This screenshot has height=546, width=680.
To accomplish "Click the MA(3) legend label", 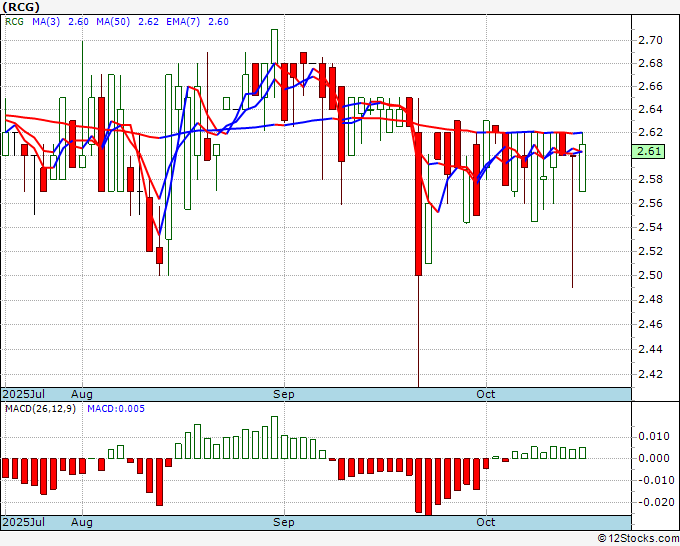I will 46,22.
